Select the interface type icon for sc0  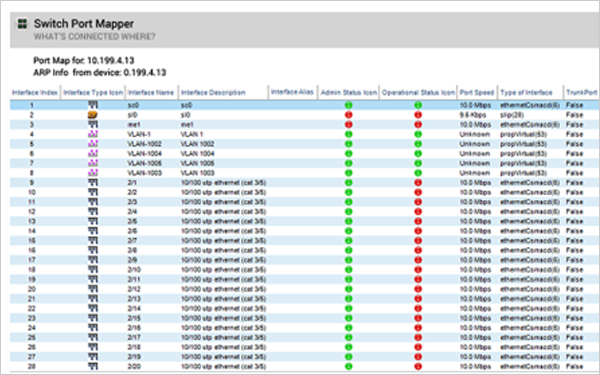coord(93,105)
